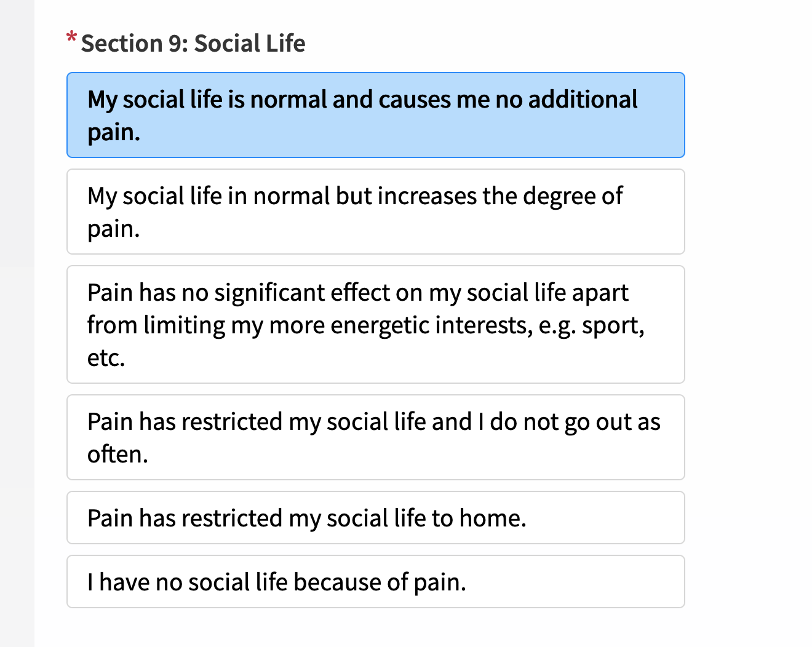Deselect the highlighted blue Social Life answer

(x=375, y=115)
